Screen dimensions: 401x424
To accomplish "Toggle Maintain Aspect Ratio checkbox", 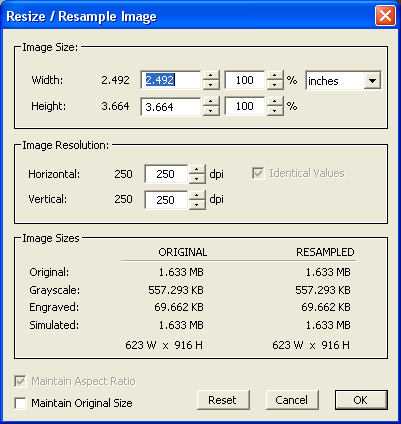I will [x=20, y=381].
